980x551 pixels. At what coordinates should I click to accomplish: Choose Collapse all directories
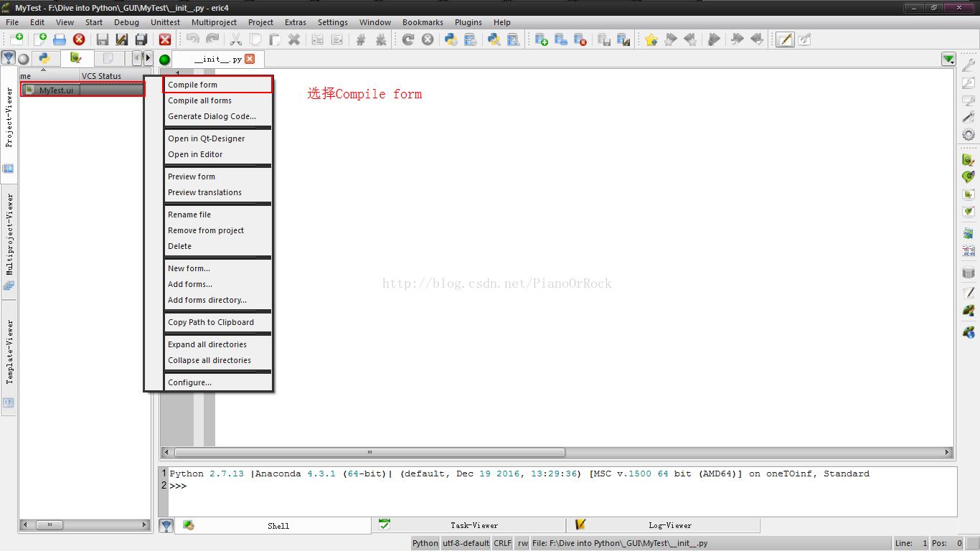point(218,360)
